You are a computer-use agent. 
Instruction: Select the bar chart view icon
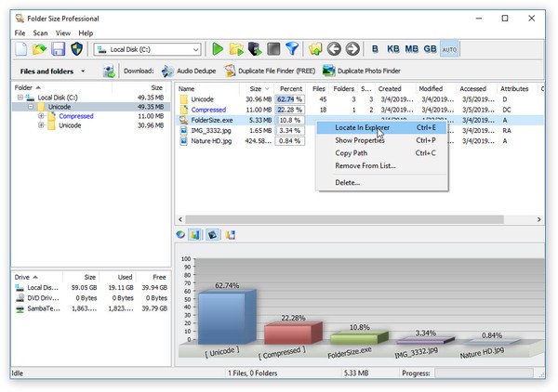(x=195, y=235)
